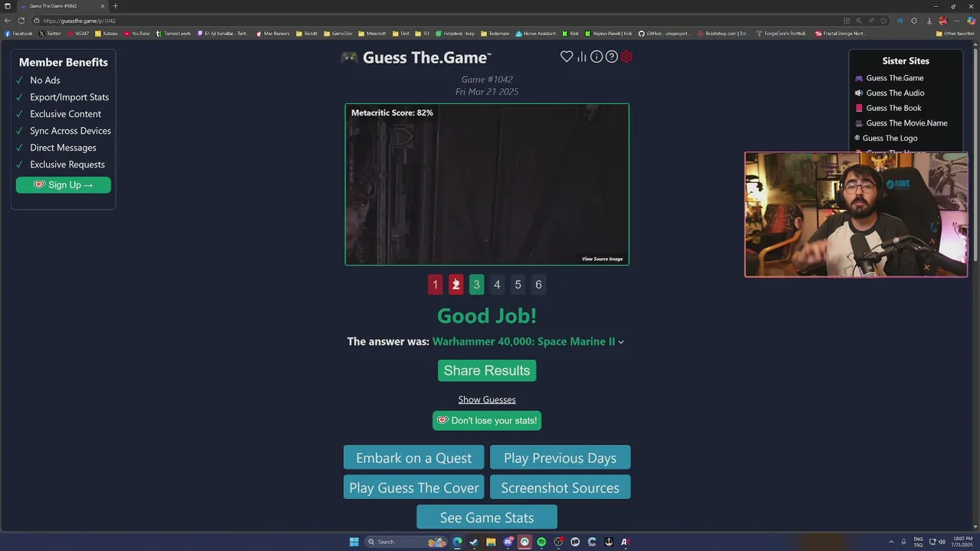Click the game screenshot image
Viewport: 980px width, 551px height.
click(487, 184)
